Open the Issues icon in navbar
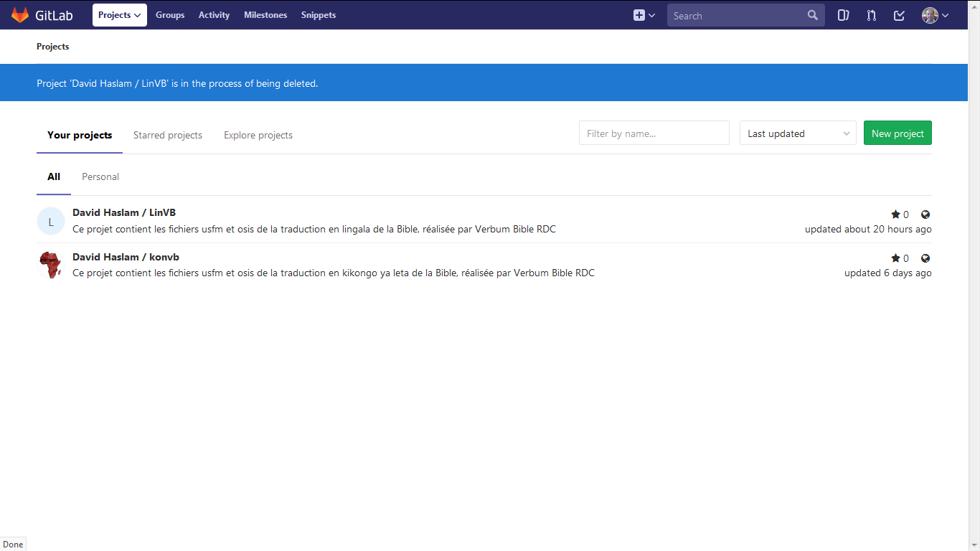 tap(844, 15)
